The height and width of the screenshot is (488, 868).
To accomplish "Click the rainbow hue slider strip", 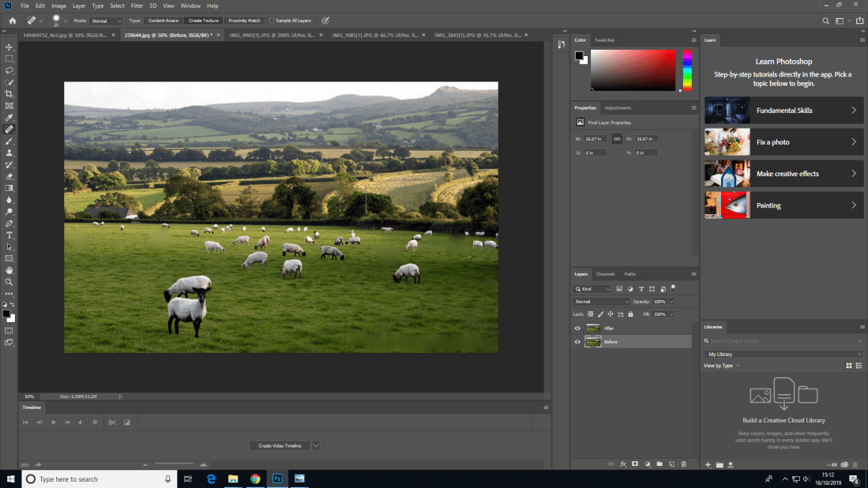I will (687, 70).
